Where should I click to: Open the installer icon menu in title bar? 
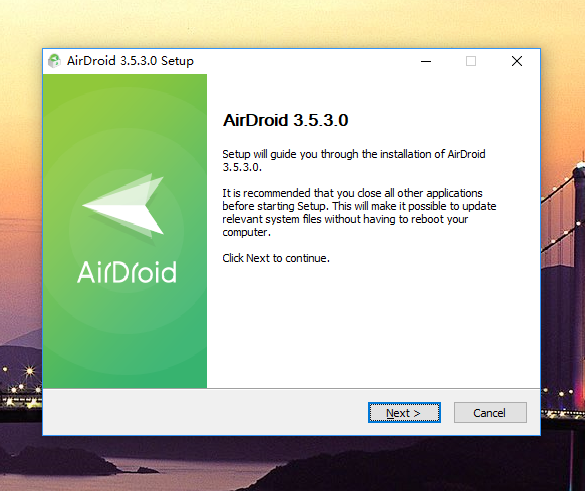[54, 61]
